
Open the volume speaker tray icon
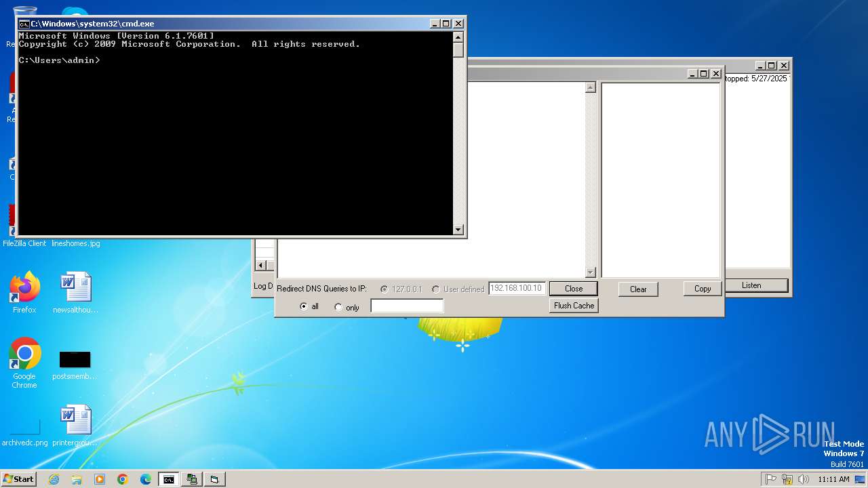(804, 479)
